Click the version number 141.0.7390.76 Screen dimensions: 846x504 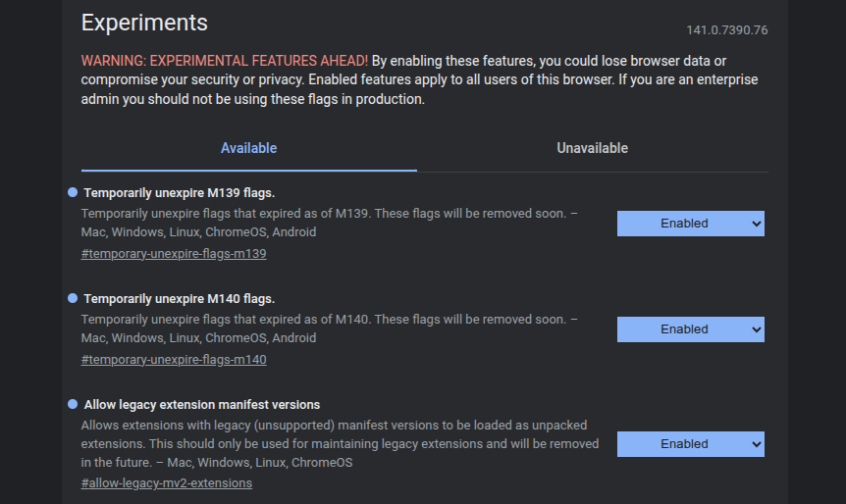[x=726, y=30]
